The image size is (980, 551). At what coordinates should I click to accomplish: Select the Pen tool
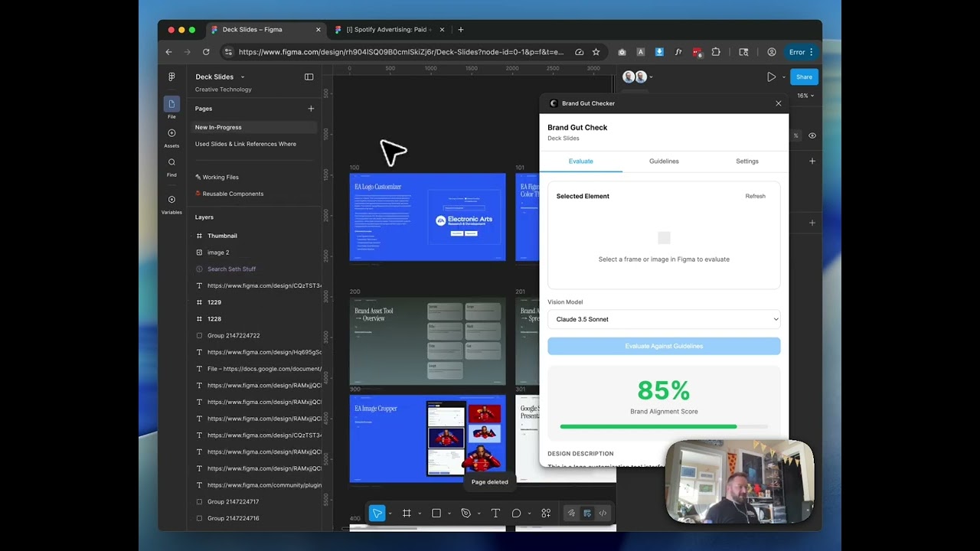click(x=465, y=514)
